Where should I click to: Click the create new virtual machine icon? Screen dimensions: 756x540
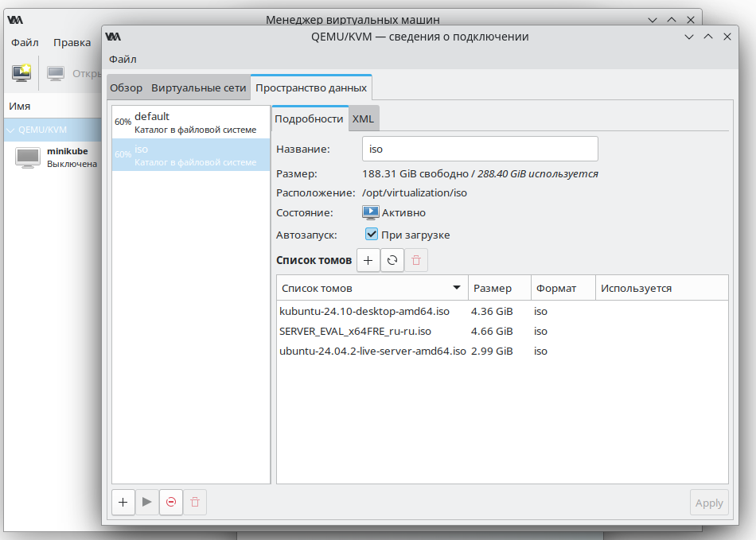(x=21, y=73)
